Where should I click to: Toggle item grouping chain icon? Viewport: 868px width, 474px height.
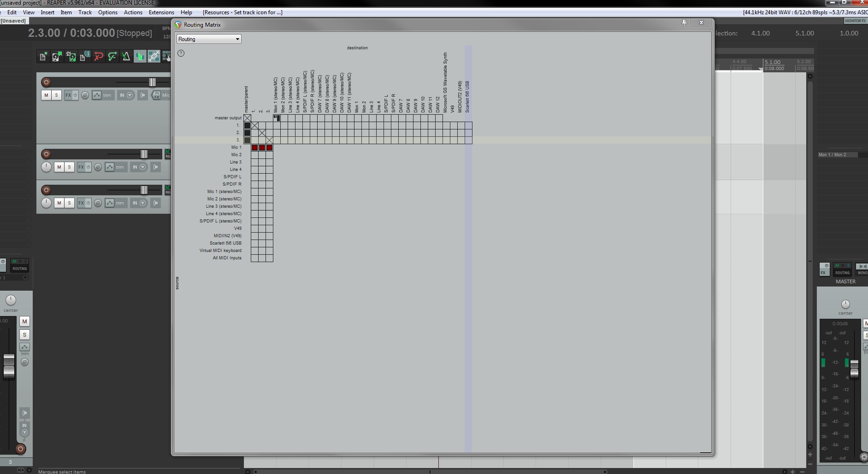click(x=154, y=57)
